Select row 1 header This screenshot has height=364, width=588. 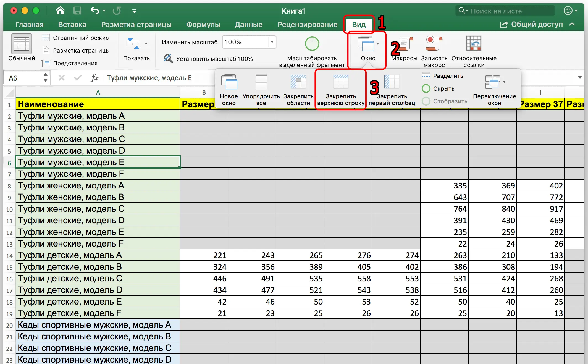9,105
